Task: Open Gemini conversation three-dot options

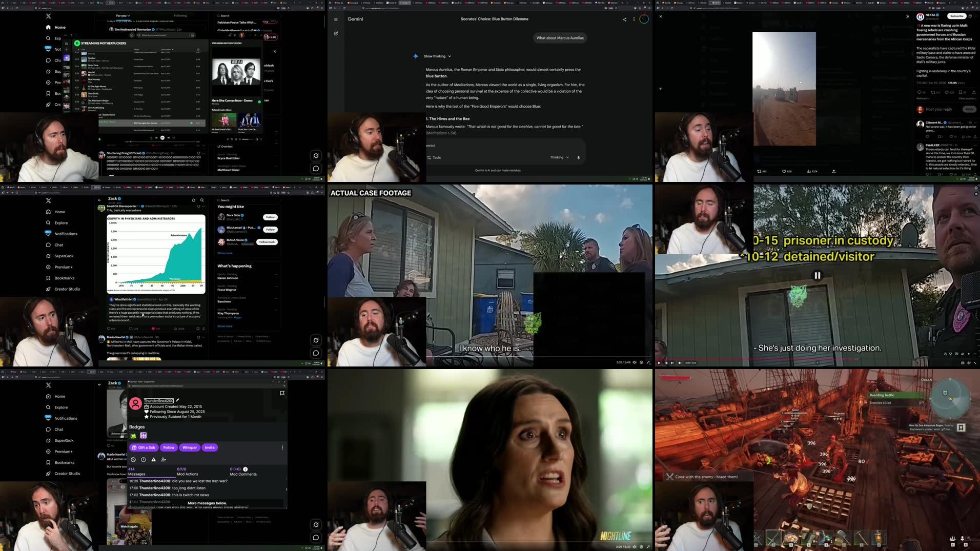Action: pyautogui.click(x=634, y=19)
